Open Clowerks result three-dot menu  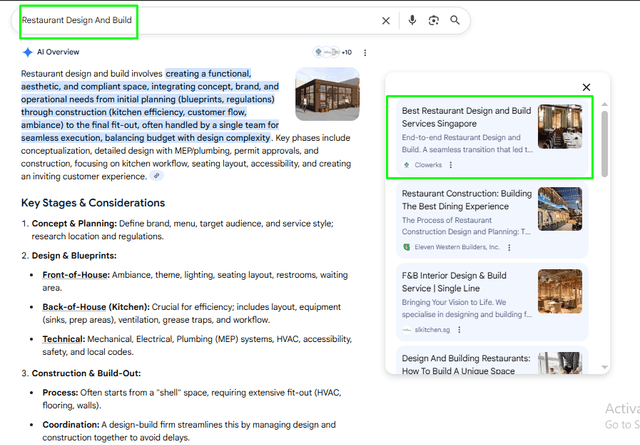click(451, 165)
